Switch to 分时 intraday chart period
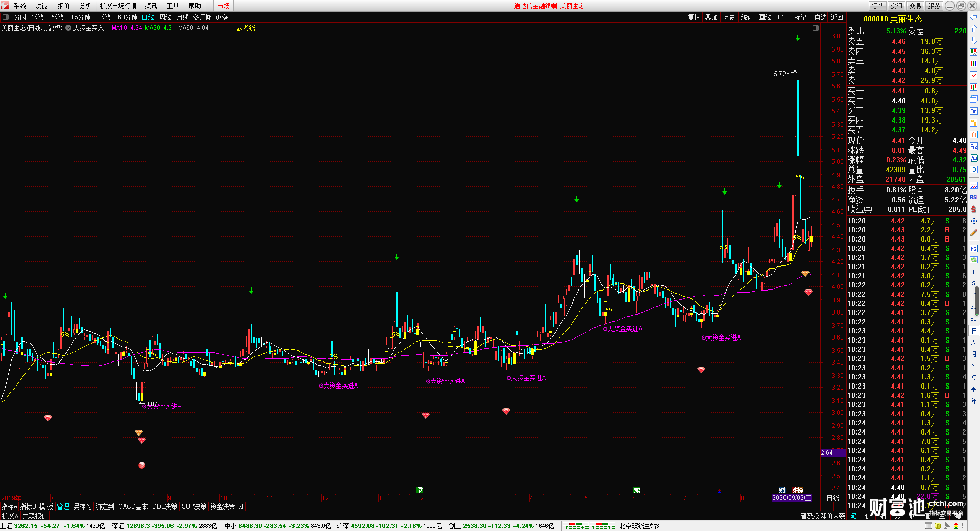Image resolution: width=980 pixels, height=531 pixels. pos(20,17)
